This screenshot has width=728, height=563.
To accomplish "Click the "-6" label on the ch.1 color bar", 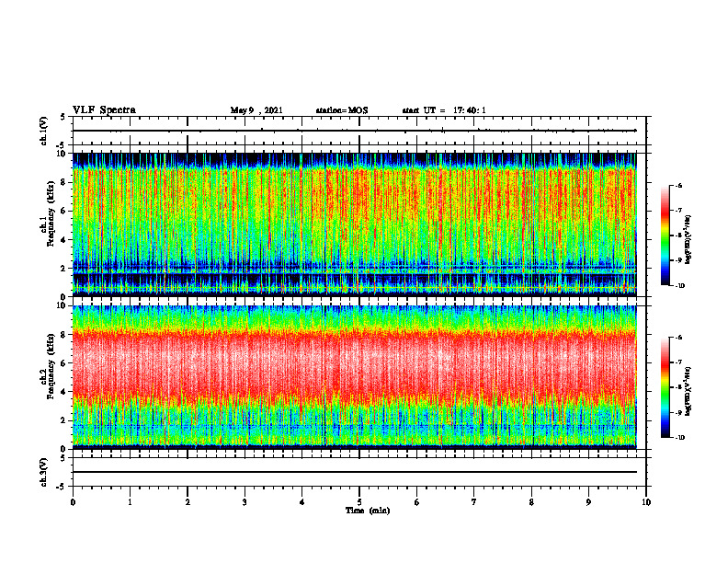I will pos(678,185).
